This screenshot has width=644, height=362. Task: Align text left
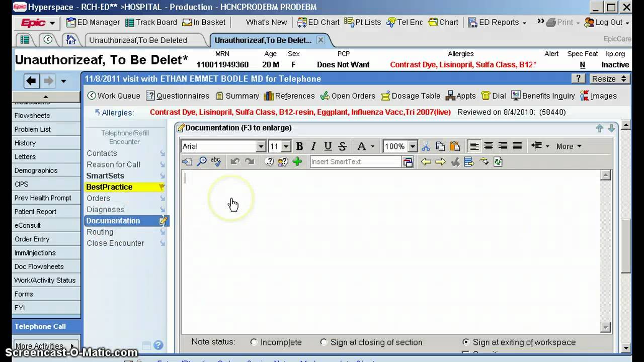pyautogui.click(x=474, y=146)
